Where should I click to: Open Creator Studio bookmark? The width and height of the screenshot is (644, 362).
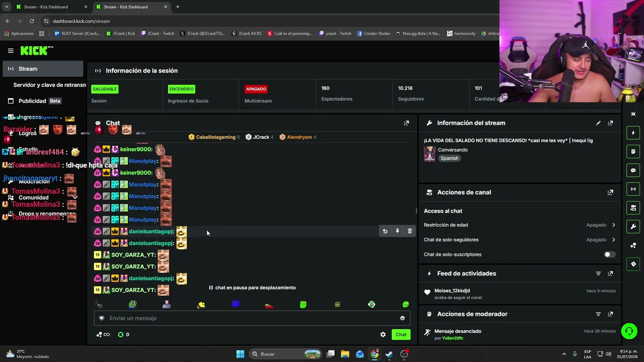pyautogui.click(x=373, y=34)
